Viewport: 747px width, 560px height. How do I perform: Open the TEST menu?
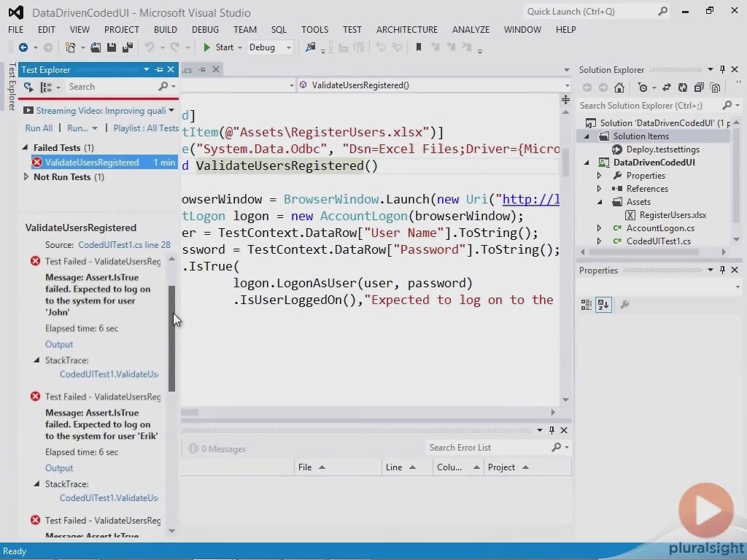click(x=352, y=29)
